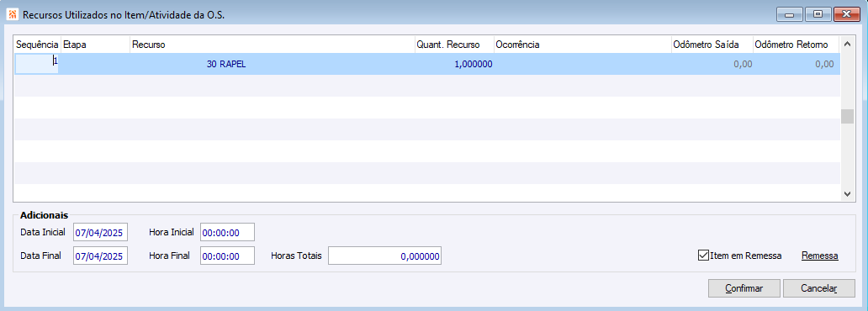Click the Odômetro Retorno column header
Viewport: 868px width, 311px height.
tap(797, 45)
